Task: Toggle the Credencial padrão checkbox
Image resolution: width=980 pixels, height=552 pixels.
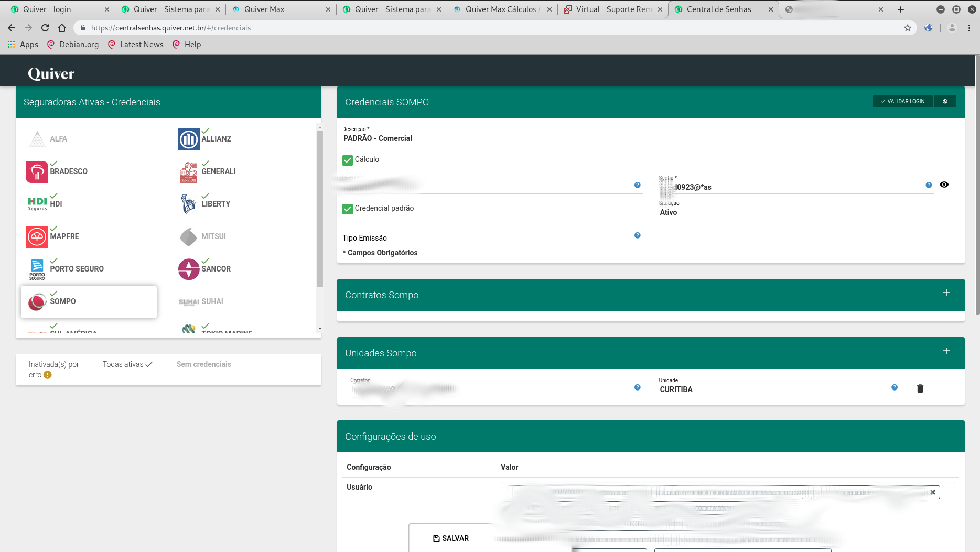Action: [348, 209]
